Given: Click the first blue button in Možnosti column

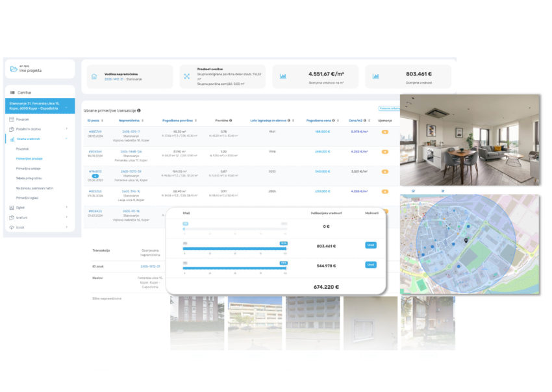Looking at the screenshot, I should coord(370,245).
